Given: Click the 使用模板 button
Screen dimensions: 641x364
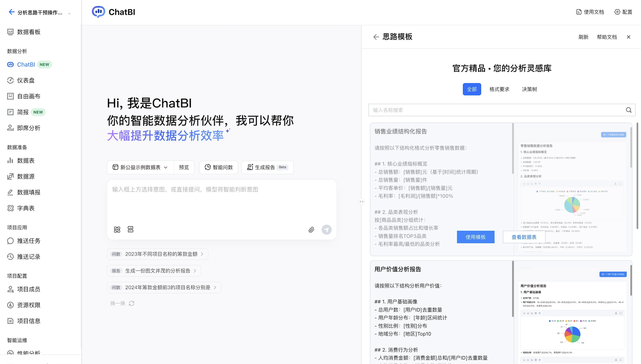Looking at the screenshot, I should pyautogui.click(x=475, y=237).
